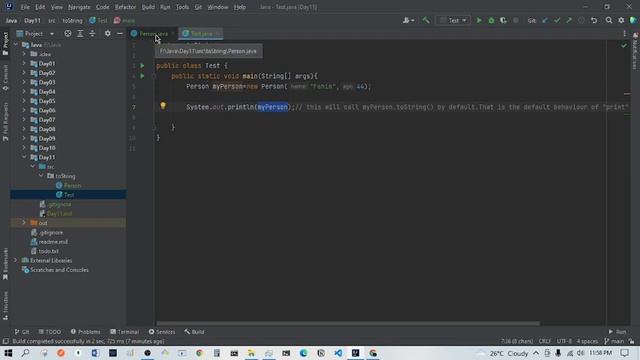Image resolution: width=640 pixels, height=360 pixels.
Task: Open Windows Start menu
Action: click(x=8, y=353)
